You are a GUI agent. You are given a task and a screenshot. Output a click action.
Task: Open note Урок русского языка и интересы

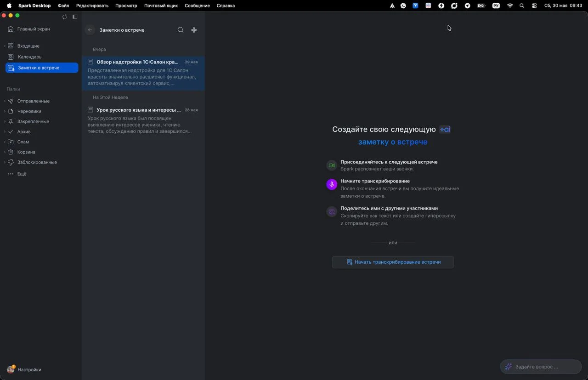[x=143, y=120]
